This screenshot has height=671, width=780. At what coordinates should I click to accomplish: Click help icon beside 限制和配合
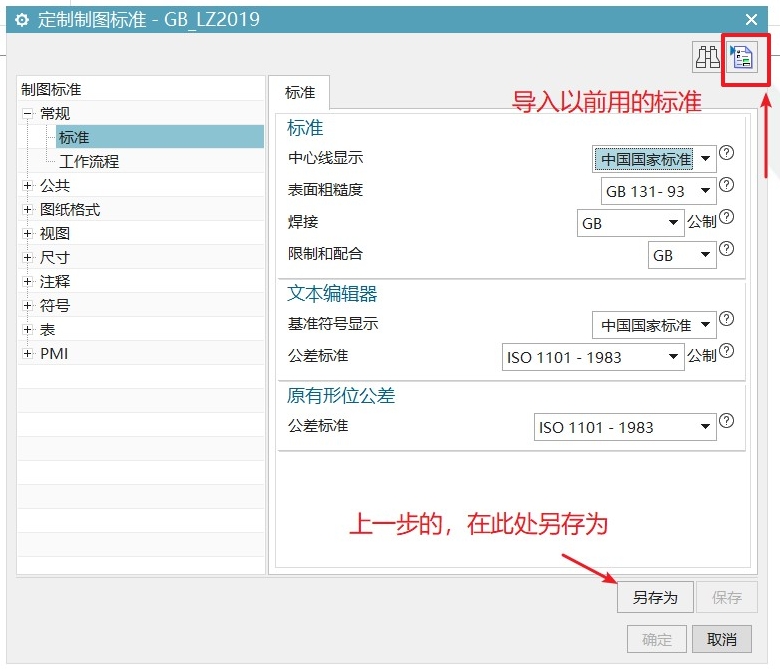pyautogui.click(x=727, y=249)
